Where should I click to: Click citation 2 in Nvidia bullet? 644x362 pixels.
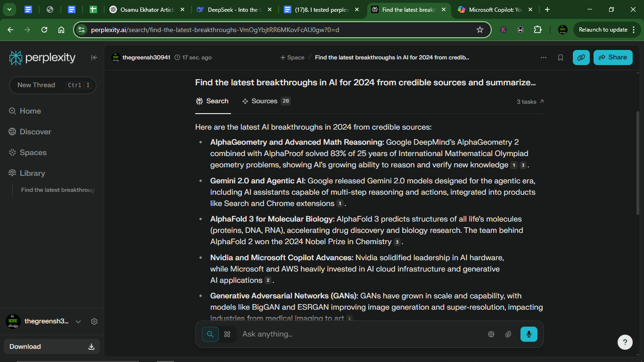pos(268,281)
